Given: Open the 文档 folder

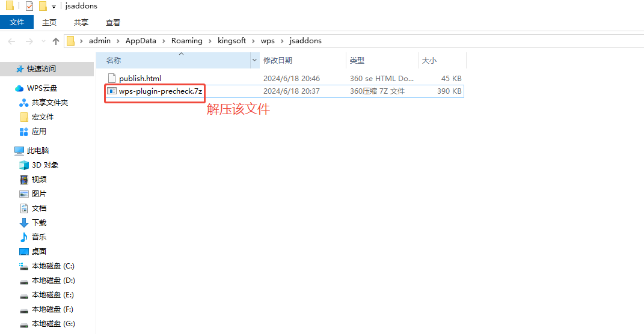Looking at the screenshot, I should click(x=39, y=208).
